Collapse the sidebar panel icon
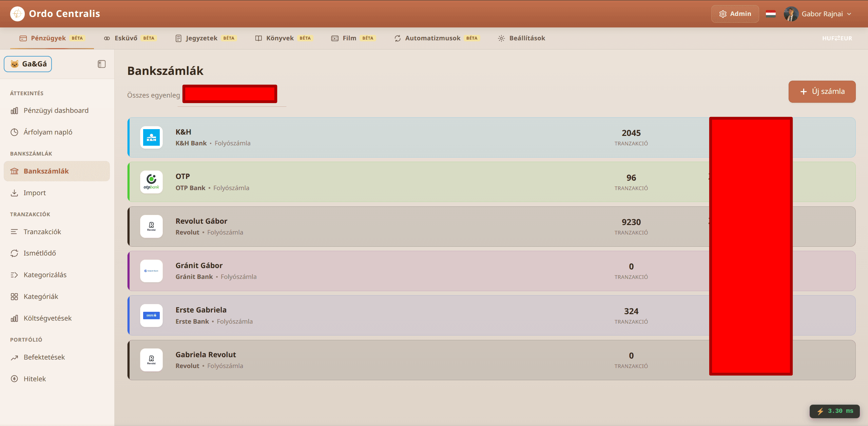 [102, 64]
